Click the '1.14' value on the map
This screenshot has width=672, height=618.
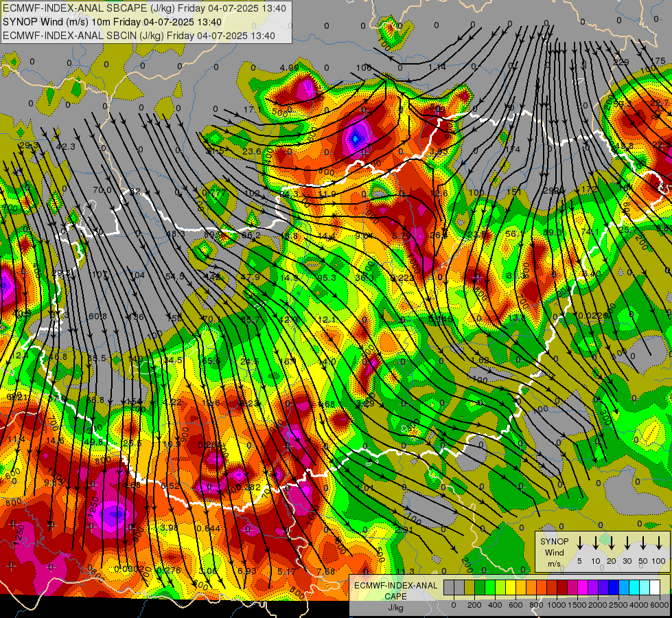pos(437,67)
